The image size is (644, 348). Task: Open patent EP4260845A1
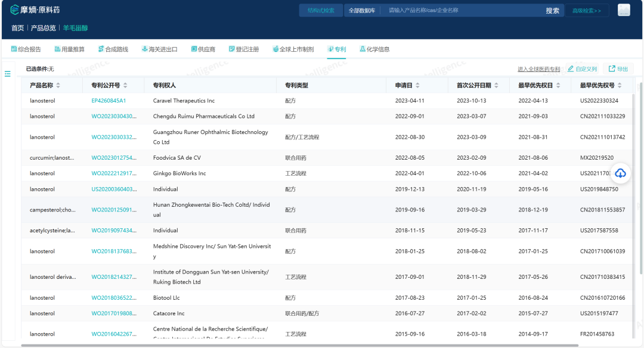point(109,101)
